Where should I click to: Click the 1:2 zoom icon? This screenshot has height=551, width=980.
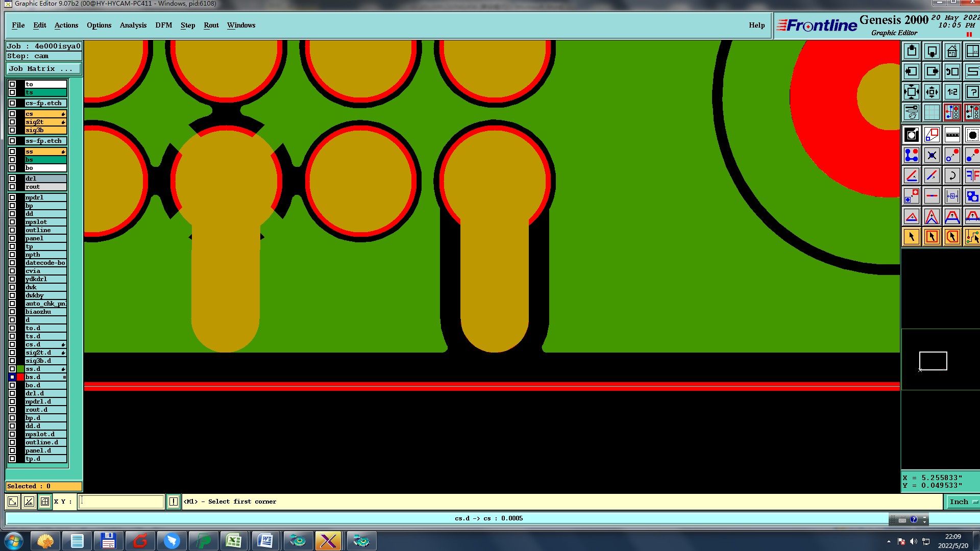point(952,92)
